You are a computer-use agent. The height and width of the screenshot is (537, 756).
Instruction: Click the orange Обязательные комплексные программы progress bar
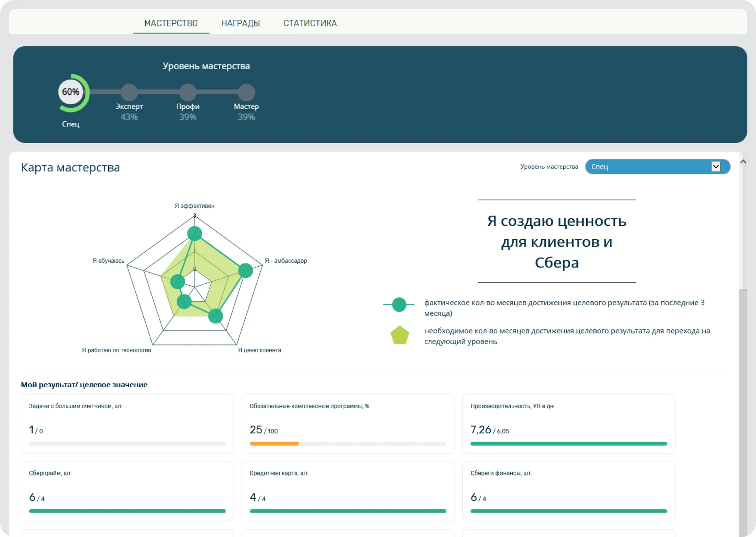(x=274, y=444)
